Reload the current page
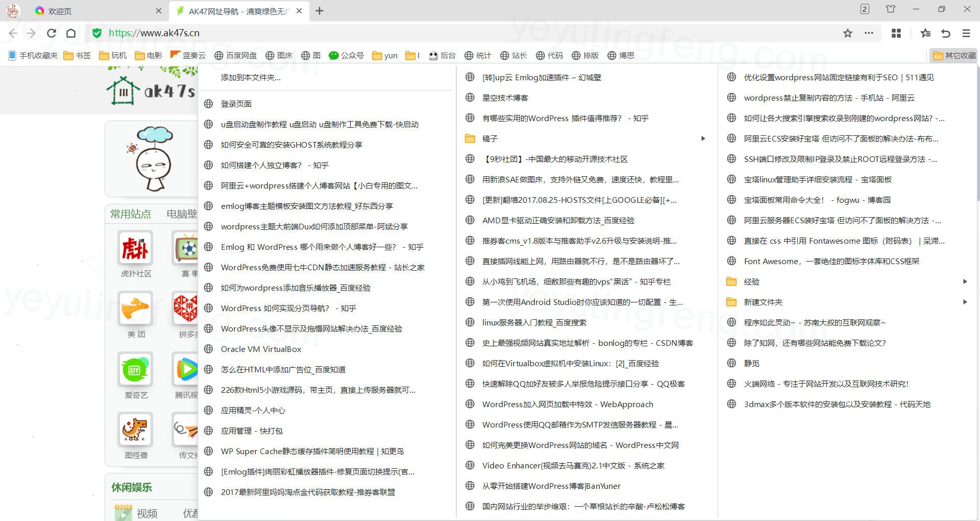This screenshot has height=521, width=980. pos(52,33)
